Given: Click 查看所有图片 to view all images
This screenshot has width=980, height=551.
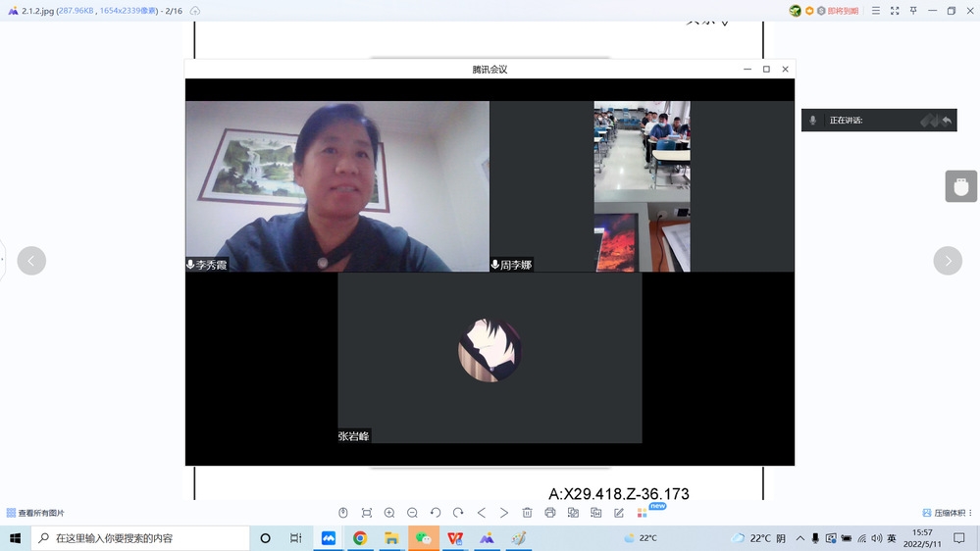Looking at the screenshot, I should tap(35, 513).
